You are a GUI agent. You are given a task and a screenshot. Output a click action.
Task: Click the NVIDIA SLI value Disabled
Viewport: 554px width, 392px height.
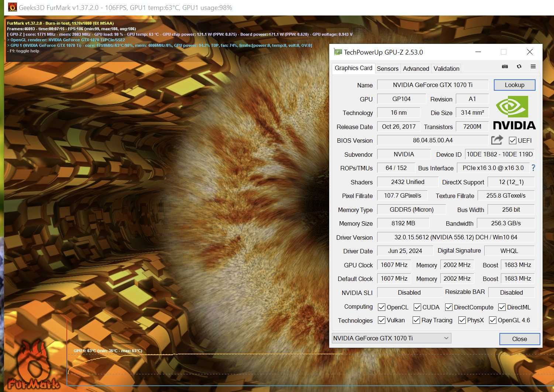pyautogui.click(x=409, y=292)
